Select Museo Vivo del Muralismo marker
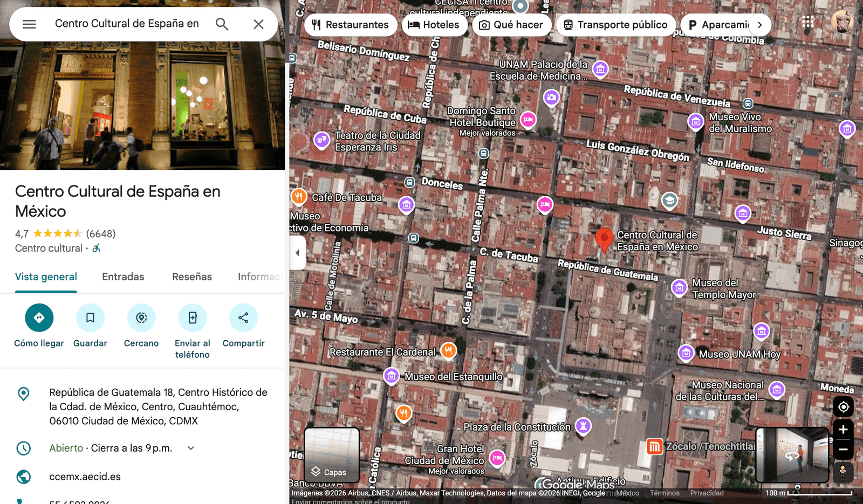The width and height of the screenshot is (863, 504). pos(696,122)
